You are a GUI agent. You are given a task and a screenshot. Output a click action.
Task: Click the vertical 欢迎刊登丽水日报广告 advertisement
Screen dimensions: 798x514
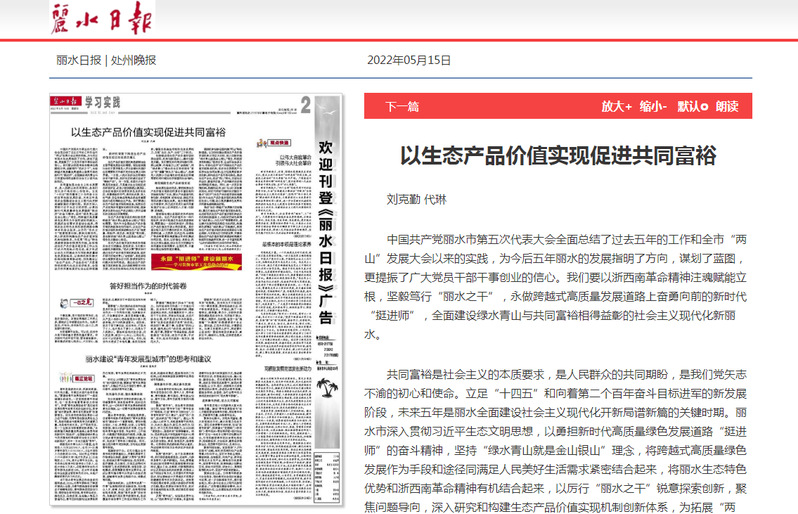(x=323, y=232)
